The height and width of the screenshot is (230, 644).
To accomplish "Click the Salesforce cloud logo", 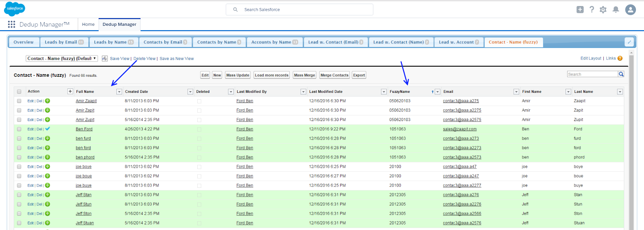I will point(14,9).
